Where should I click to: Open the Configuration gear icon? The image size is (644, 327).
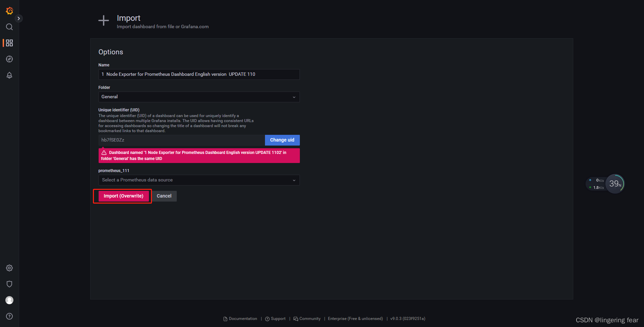9,268
